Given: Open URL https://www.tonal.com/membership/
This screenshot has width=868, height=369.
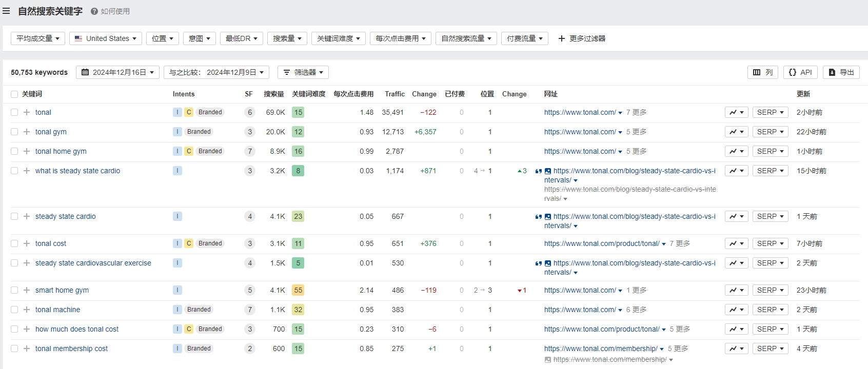Looking at the screenshot, I should coord(601,348).
